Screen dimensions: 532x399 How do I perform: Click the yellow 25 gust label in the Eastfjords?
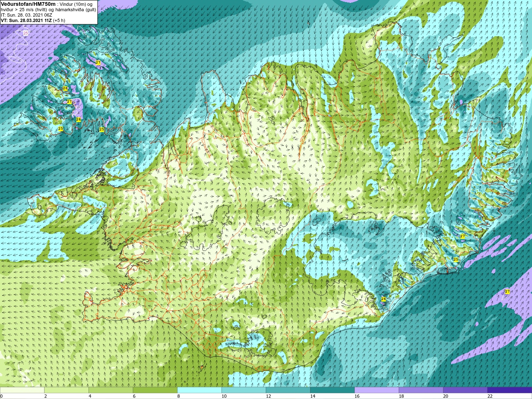(x=456, y=259)
